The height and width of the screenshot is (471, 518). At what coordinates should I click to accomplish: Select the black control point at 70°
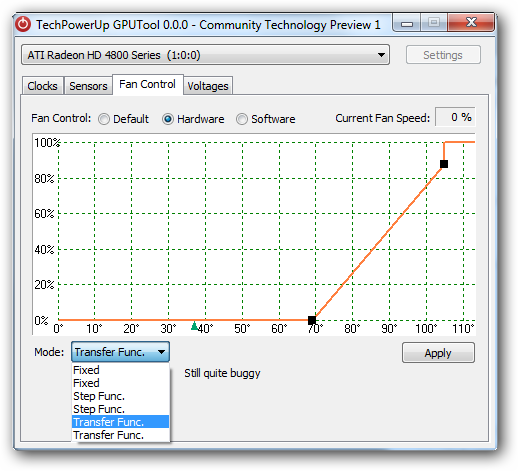pyautogui.click(x=312, y=320)
